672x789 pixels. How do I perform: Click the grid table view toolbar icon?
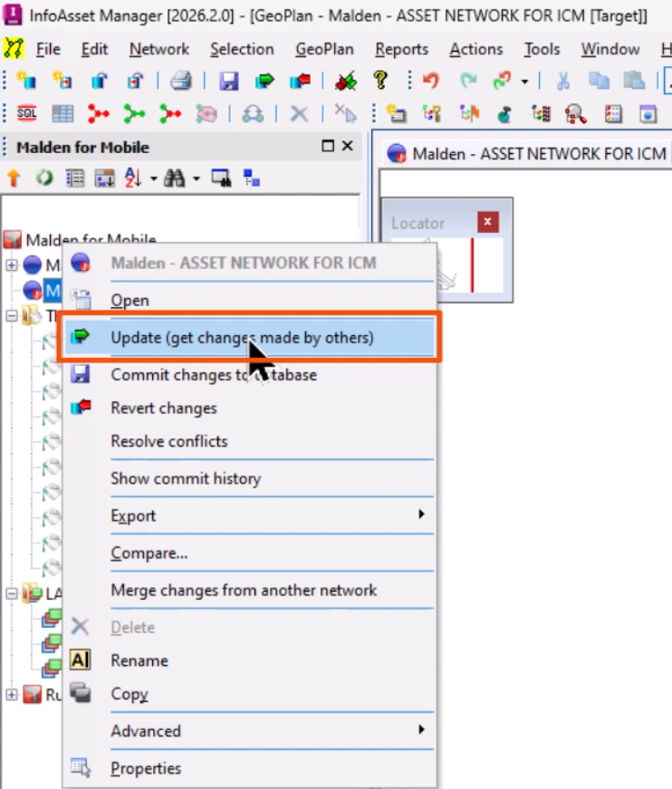coord(62,114)
